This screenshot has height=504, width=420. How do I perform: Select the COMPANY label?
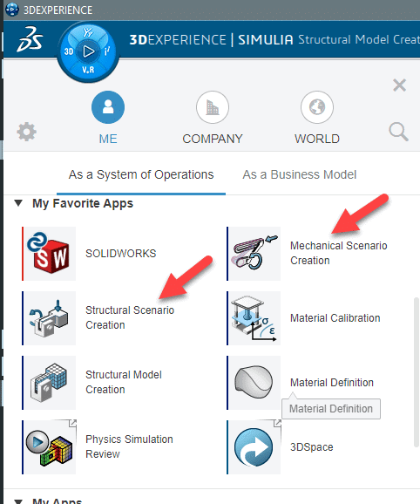(x=213, y=139)
